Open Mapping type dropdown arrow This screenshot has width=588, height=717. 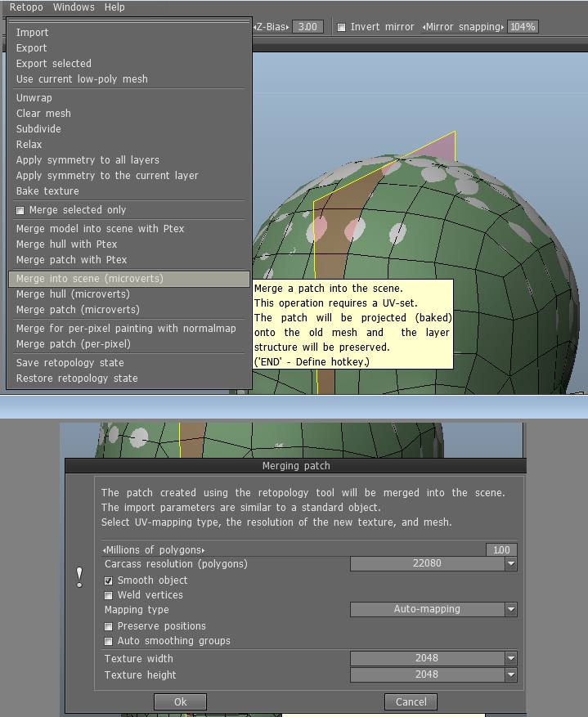(x=511, y=610)
